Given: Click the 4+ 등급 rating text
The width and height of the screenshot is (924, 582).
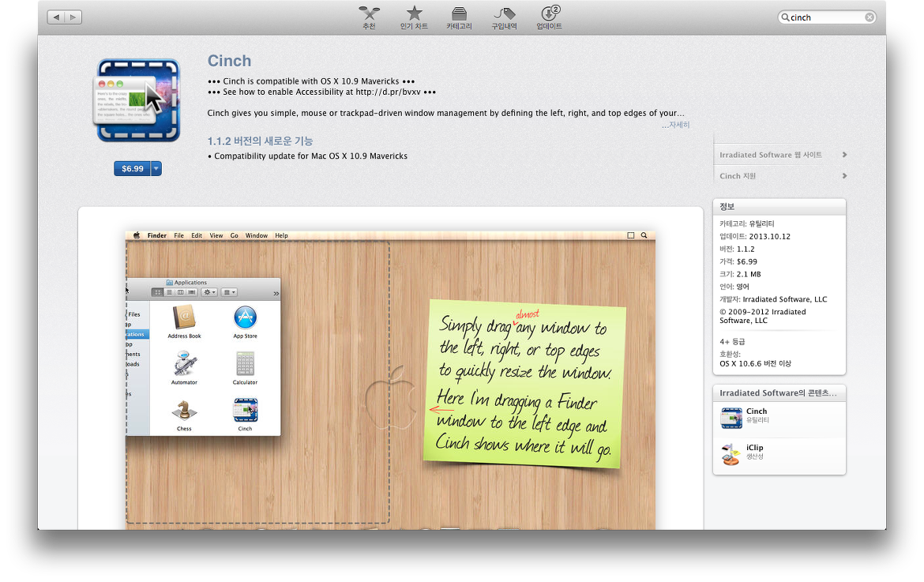Looking at the screenshot, I should 732,342.
